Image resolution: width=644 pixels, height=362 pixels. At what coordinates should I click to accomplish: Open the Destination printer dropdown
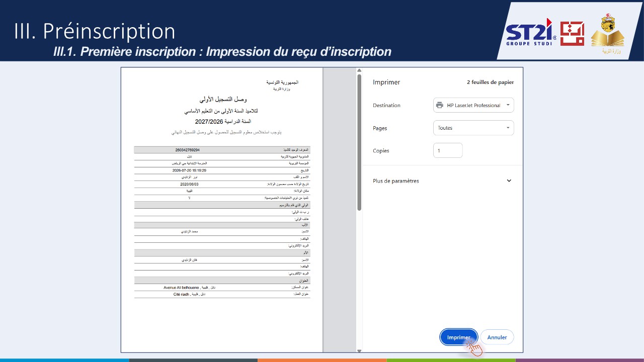[473, 105]
